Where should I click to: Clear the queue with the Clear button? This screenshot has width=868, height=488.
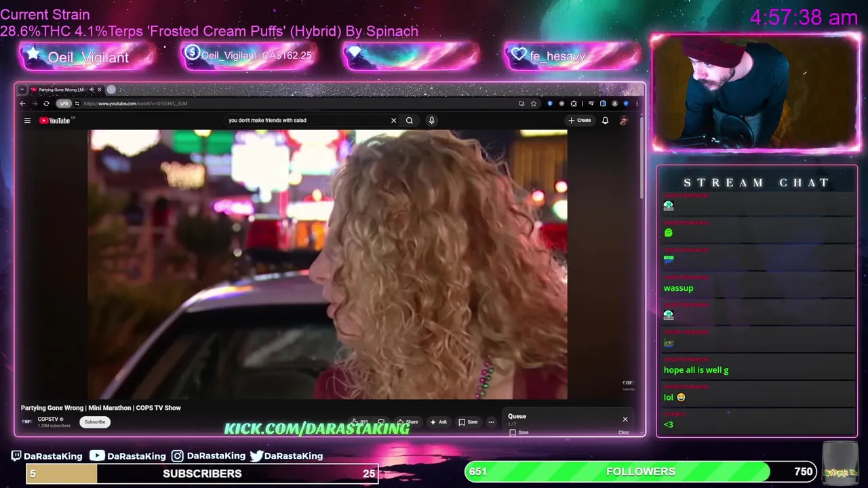[x=624, y=432]
